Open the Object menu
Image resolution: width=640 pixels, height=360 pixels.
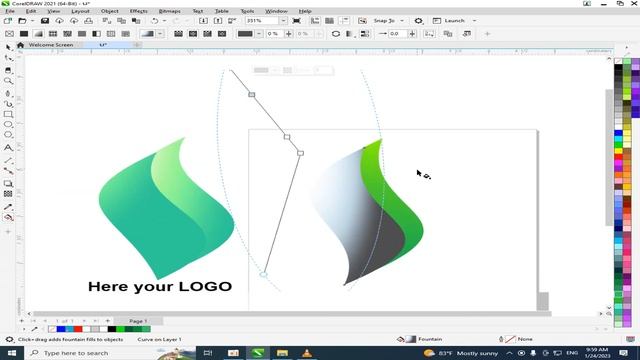tap(110, 11)
